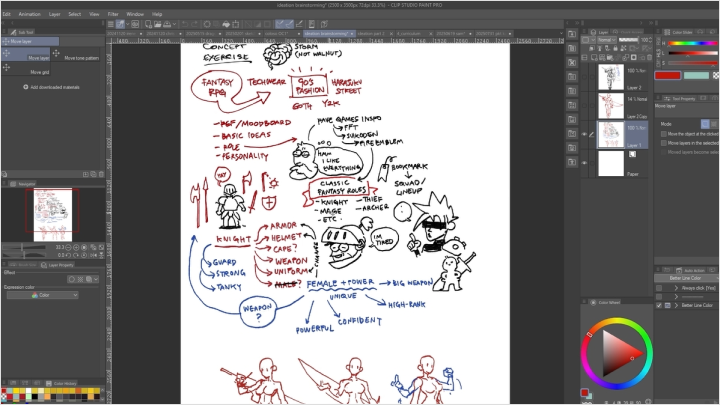The height and width of the screenshot is (405, 720).
Task: Click the Clear (sun-shaped) icon in command bar
Action: point(207,24)
